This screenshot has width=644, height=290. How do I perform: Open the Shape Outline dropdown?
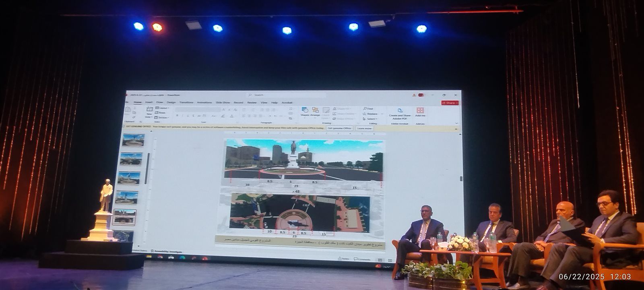pyautogui.click(x=345, y=114)
